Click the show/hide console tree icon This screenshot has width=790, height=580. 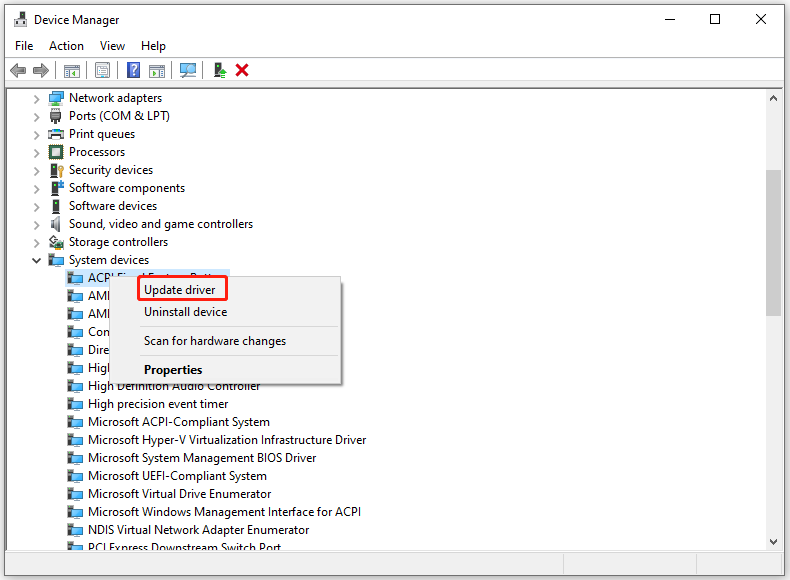[72, 71]
